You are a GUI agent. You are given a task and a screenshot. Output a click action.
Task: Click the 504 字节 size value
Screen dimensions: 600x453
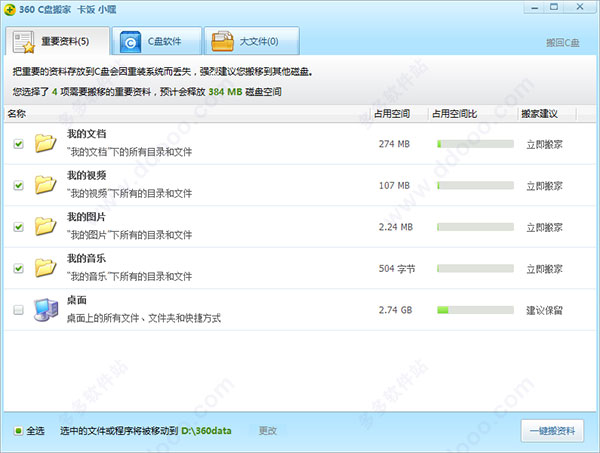[x=397, y=269]
